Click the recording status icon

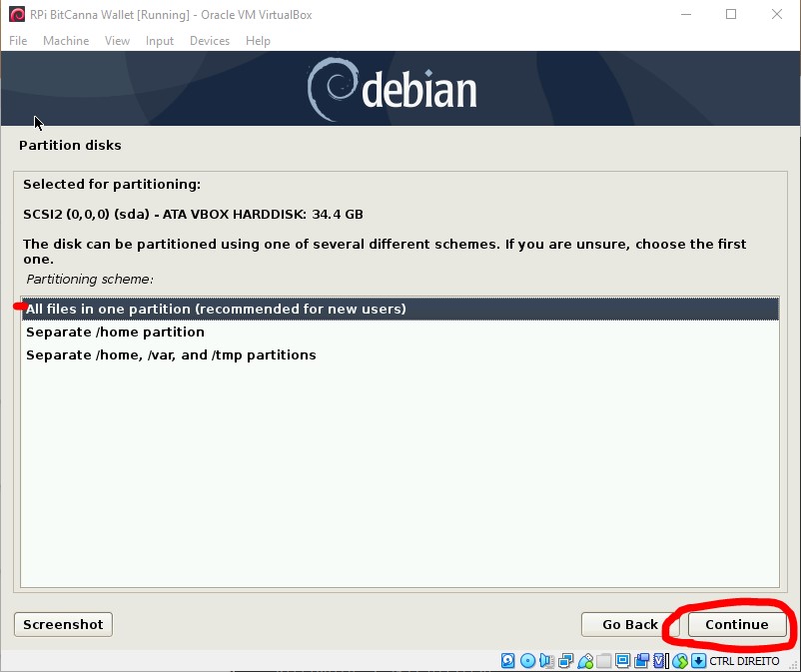tap(641, 661)
